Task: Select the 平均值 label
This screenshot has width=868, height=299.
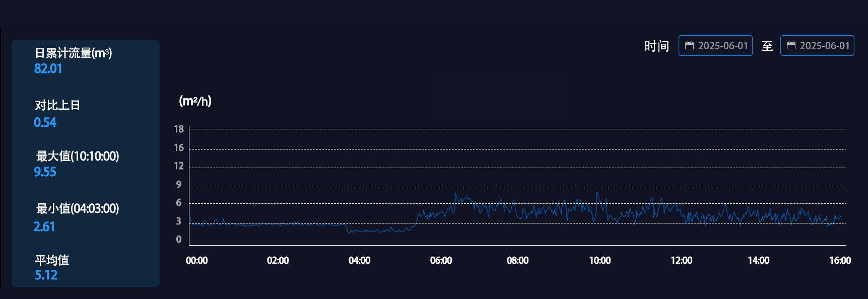Action: pyautogui.click(x=52, y=260)
